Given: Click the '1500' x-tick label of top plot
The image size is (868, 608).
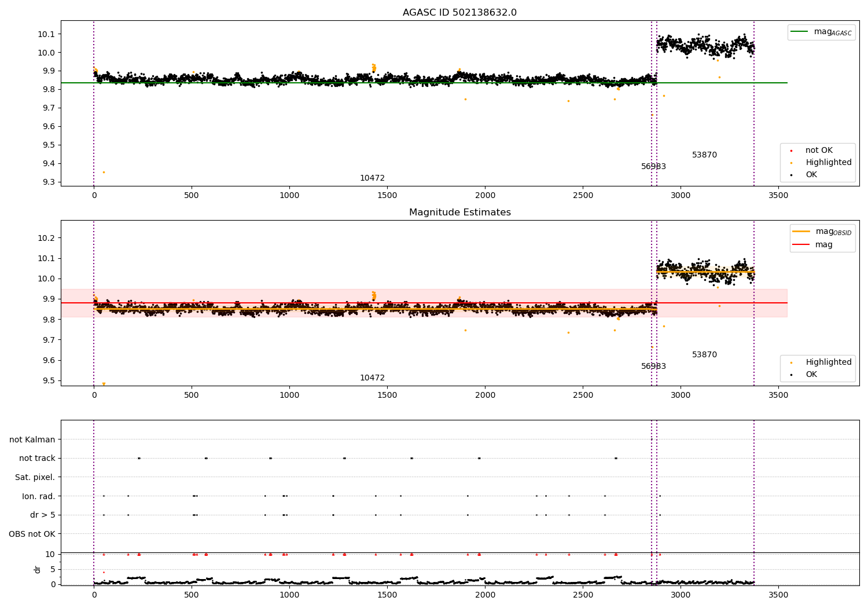Looking at the screenshot, I should click(387, 195).
